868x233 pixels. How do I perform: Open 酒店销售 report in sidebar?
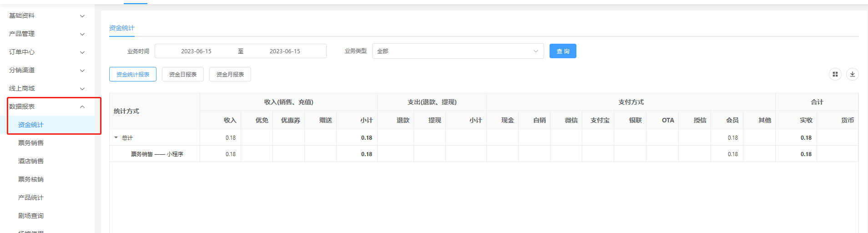click(x=31, y=161)
